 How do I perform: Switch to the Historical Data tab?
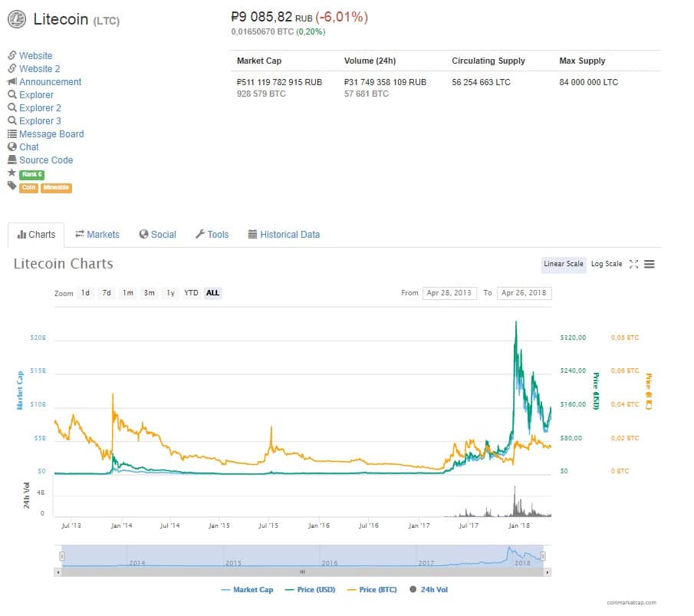point(284,235)
